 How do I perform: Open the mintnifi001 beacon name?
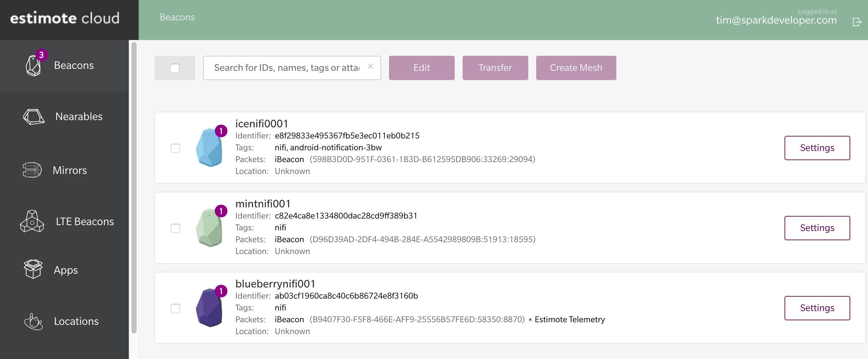coord(263,204)
